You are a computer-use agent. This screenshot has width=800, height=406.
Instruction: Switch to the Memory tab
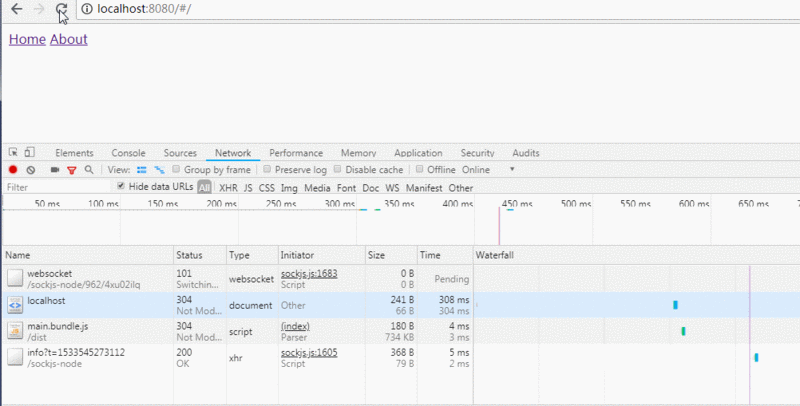358,153
